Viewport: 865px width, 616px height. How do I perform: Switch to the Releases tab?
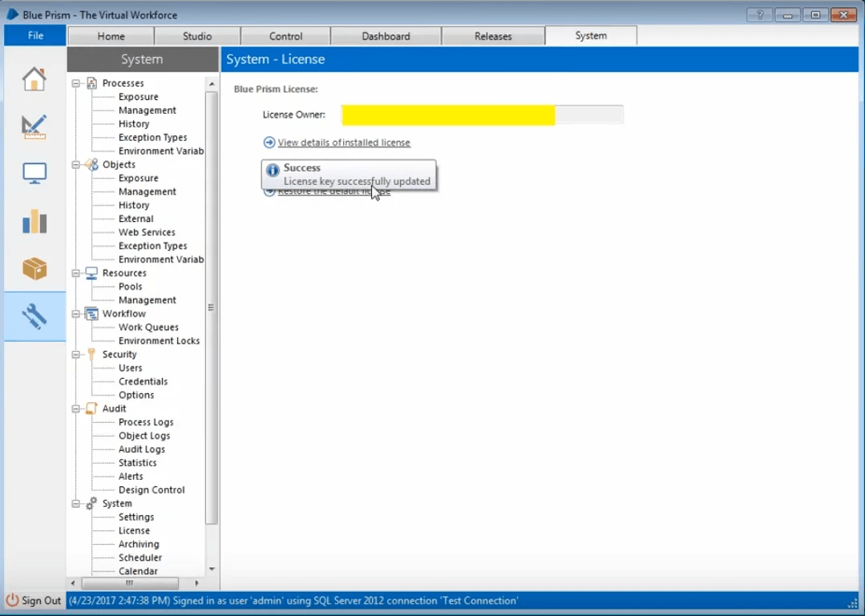pos(493,36)
